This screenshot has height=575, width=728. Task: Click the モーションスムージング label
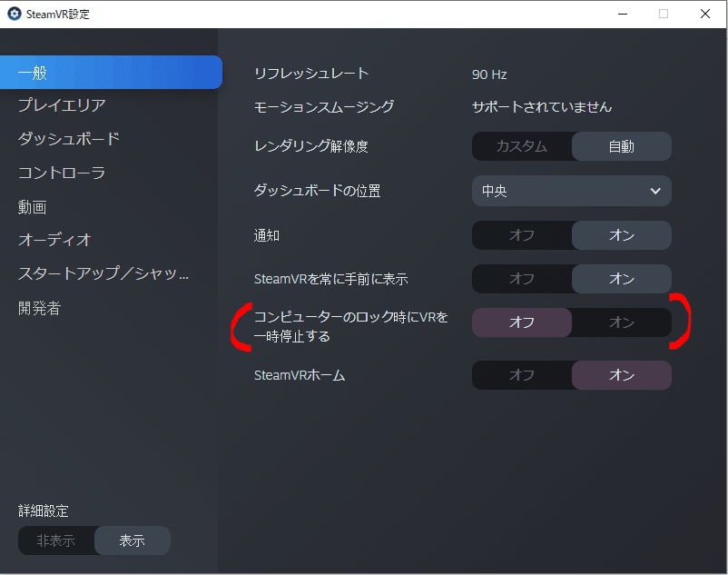324,107
